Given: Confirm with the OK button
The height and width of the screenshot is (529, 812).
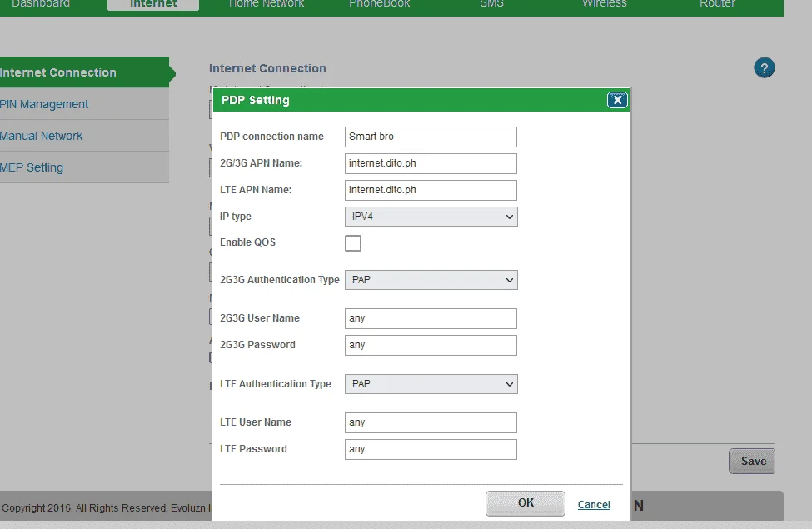Looking at the screenshot, I should (x=526, y=503).
